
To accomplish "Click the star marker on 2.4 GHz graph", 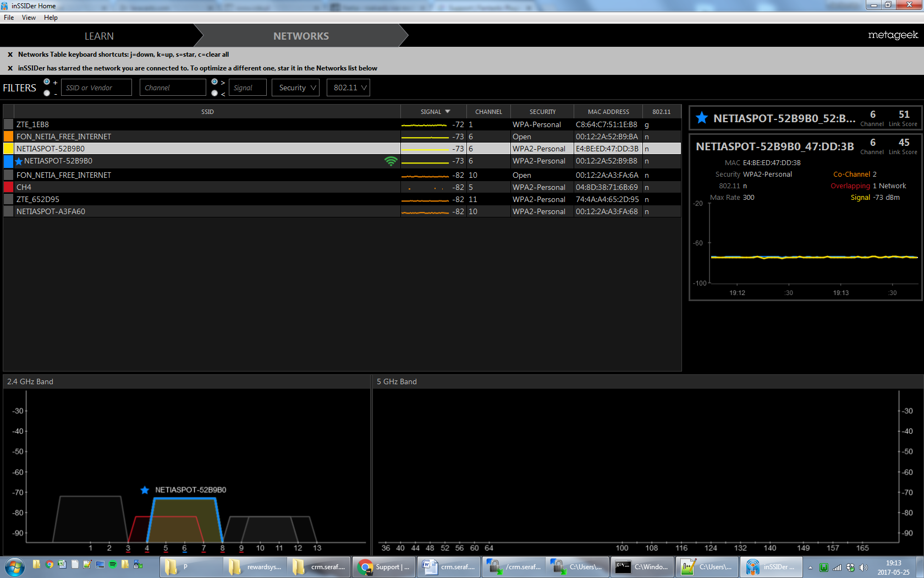I will 145,490.
